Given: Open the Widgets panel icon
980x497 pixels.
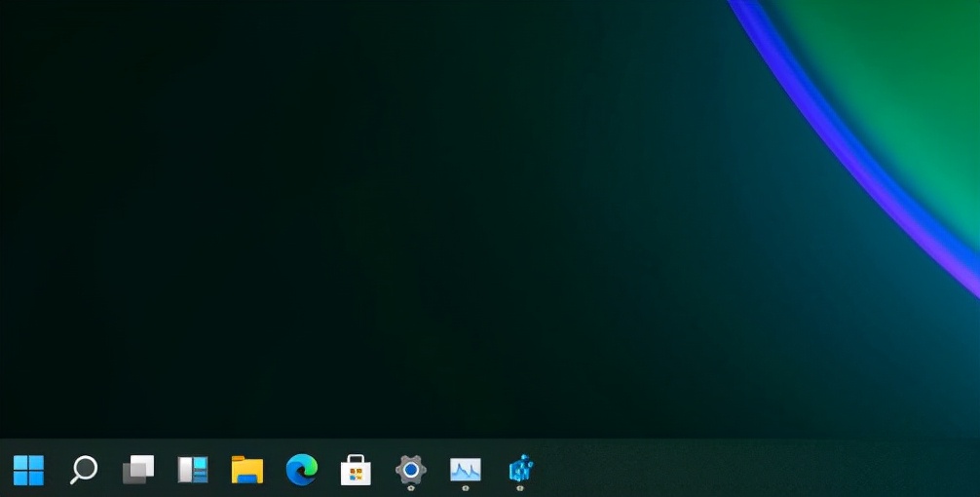Looking at the screenshot, I should click(x=193, y=470).
